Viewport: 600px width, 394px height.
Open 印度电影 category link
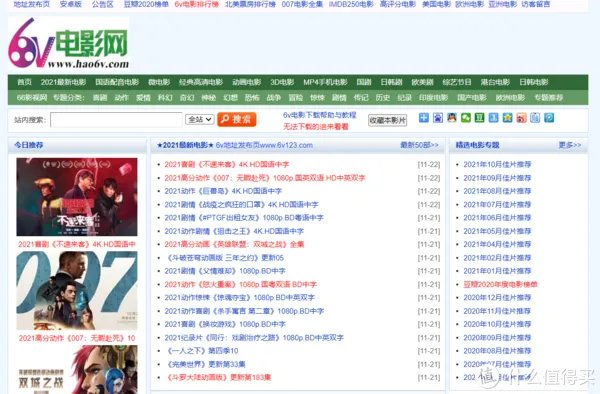tap(433, 98)
